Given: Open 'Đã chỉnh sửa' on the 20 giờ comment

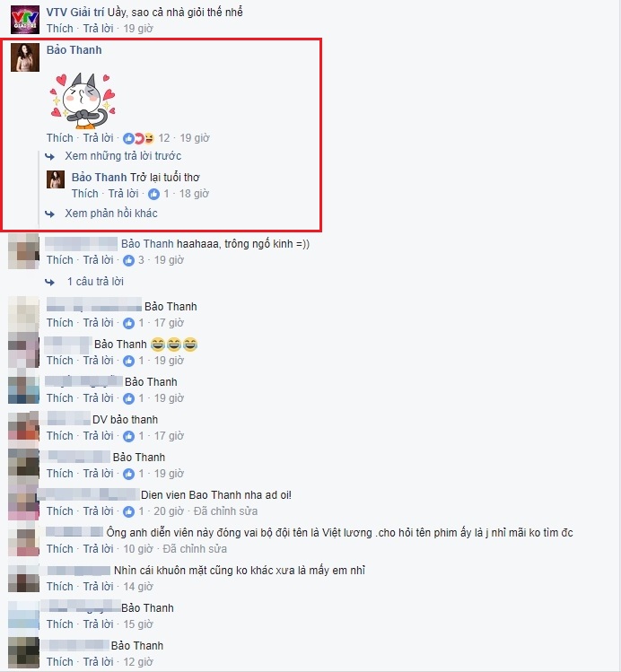Looking at the screenshot, I should 225,511.
